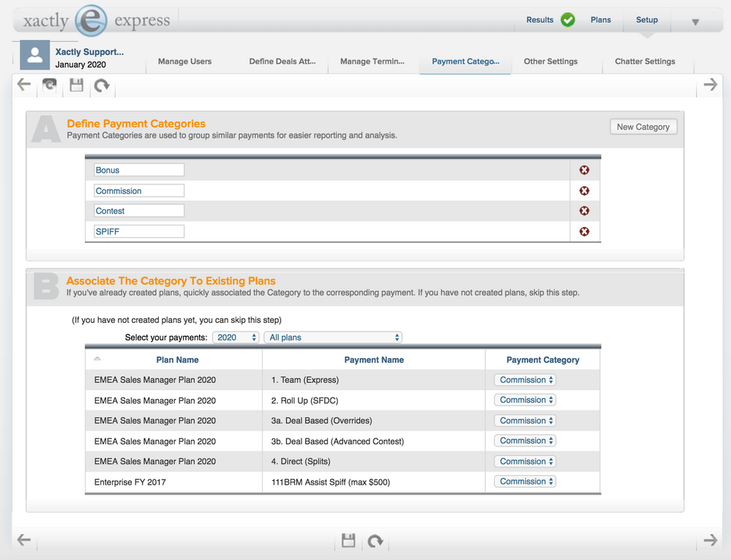Click the green Results checkmark icon
The height and width of the screenshot is (560, 731).
click(568, 20)
